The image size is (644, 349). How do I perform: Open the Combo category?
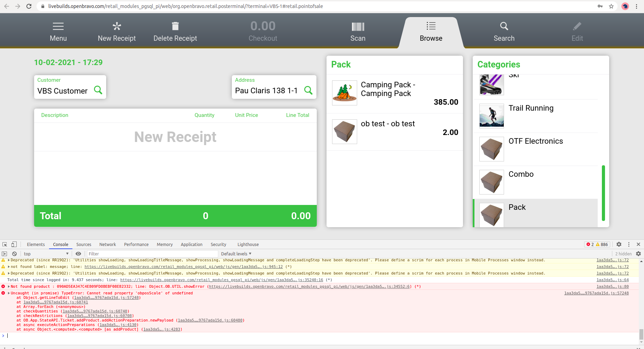pos(535,182)
